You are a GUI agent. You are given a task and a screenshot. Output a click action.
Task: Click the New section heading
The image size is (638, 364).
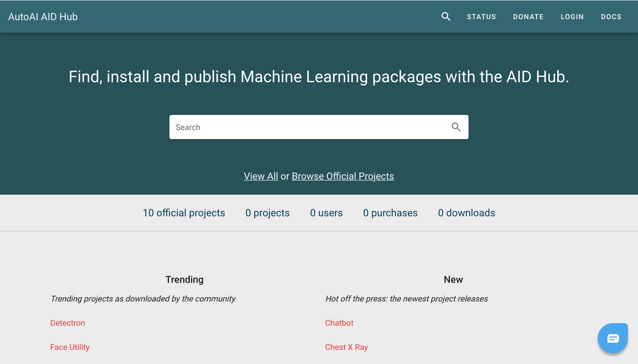coord(453,280)
